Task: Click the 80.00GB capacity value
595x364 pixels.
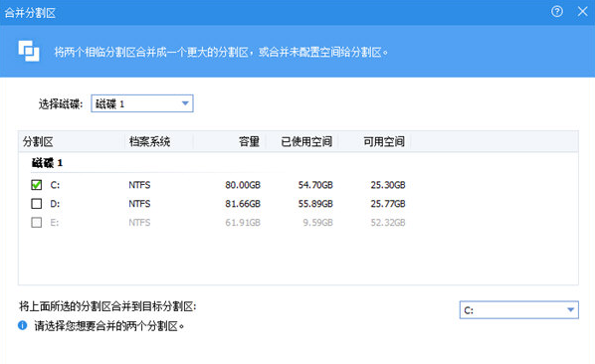Action: click(x=243, y=185)
